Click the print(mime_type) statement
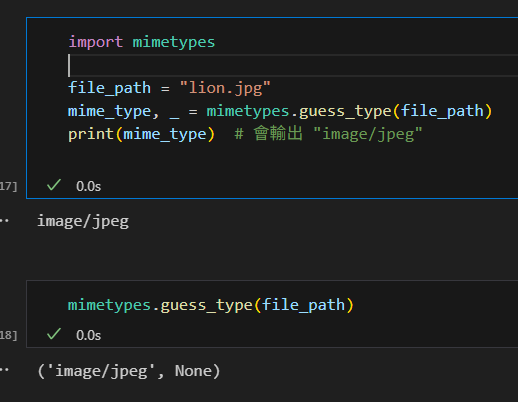 tap(141, 134)
